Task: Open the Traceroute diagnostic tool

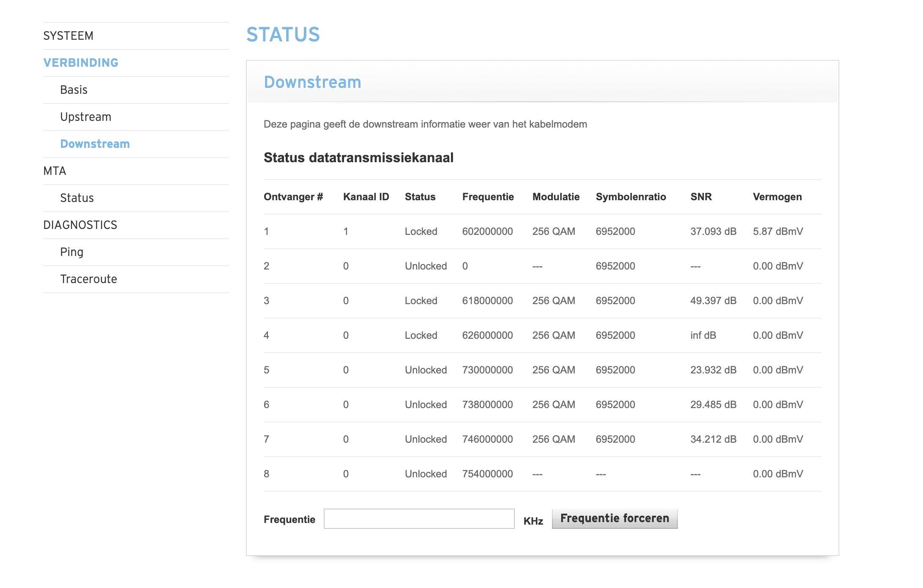Action: click(88, 279)
